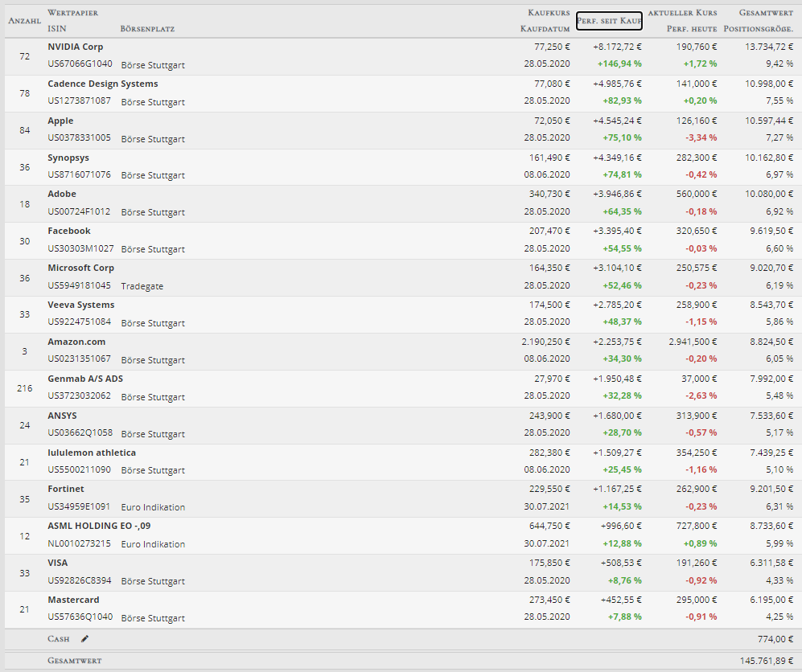The image size is (802, 672).
Task: Click Apple's -3,34 % daily performance
Action: coord(701,137)
